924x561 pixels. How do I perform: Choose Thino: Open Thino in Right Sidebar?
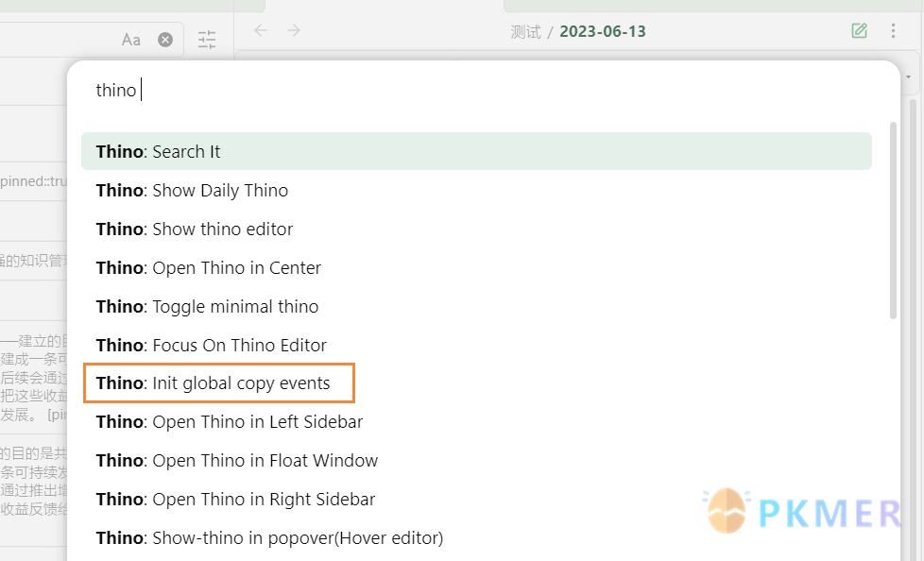tap(476, 500)
